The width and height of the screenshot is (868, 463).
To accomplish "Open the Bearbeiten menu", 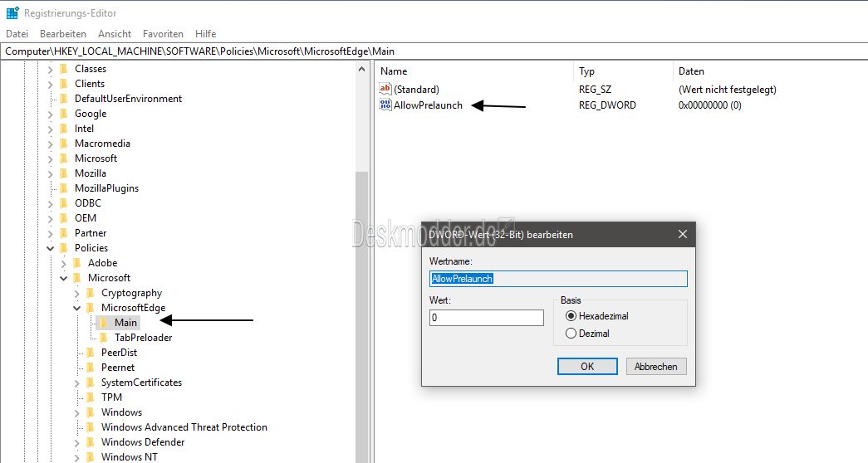I will 63,34.
